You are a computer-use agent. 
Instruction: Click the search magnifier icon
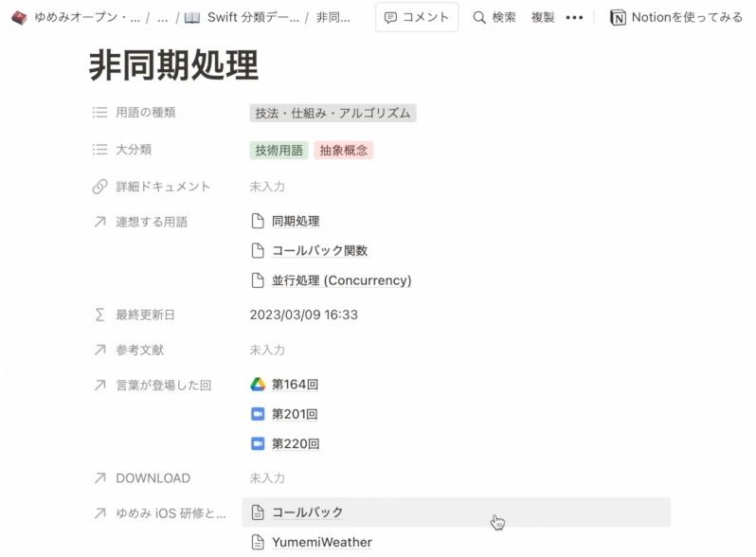(479, 17)
